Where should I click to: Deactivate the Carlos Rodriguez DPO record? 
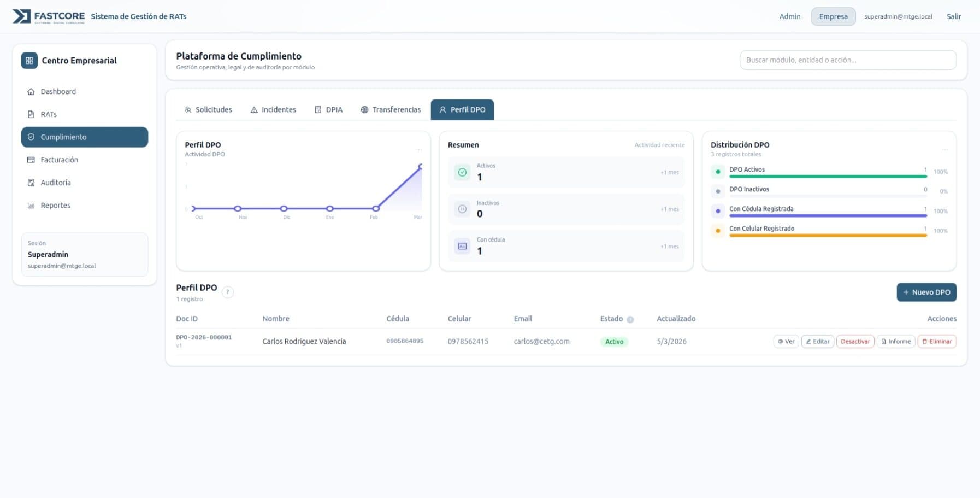tap(854, 342)
